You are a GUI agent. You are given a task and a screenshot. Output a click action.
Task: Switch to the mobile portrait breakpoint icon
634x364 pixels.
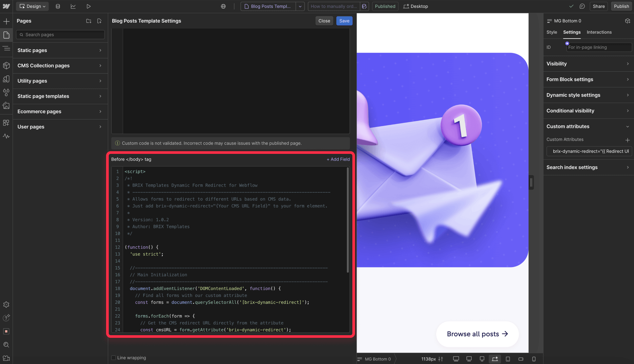[x=534, y=359]
